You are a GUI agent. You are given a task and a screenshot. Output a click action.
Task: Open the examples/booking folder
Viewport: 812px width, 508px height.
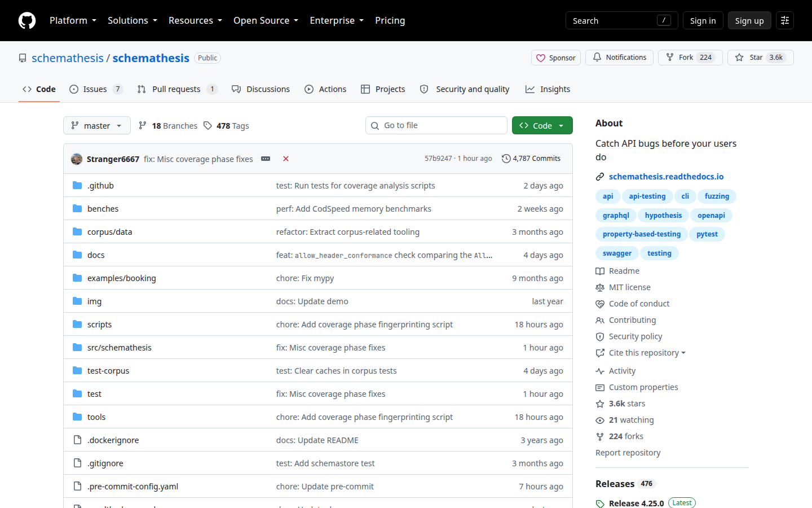coord(121,278)
